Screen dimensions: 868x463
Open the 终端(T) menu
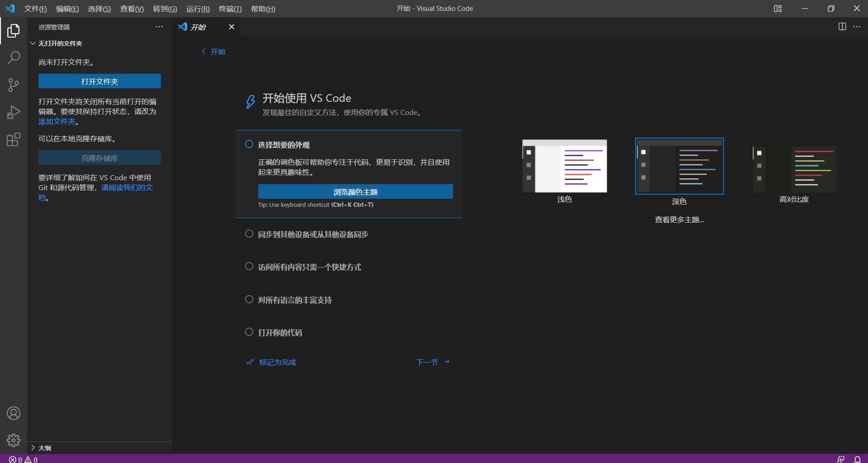coord(230,9)
